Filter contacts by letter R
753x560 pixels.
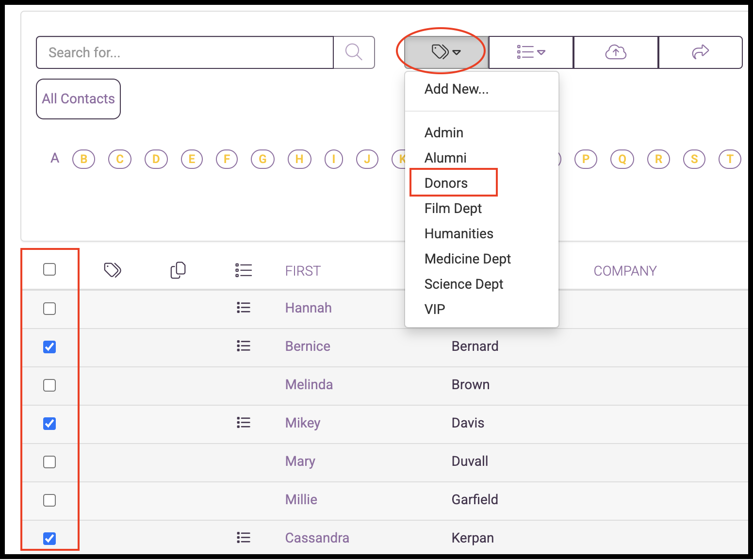click(x=658, y=159)
